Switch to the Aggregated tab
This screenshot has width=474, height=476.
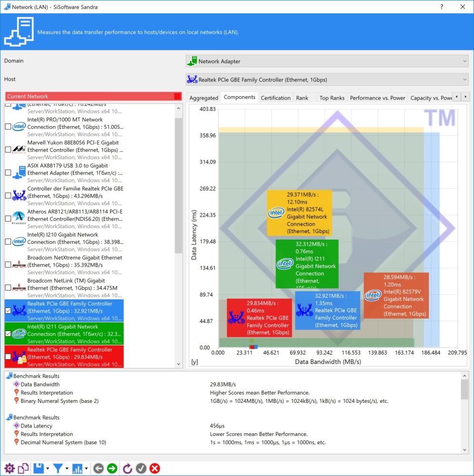pos(203,98)
